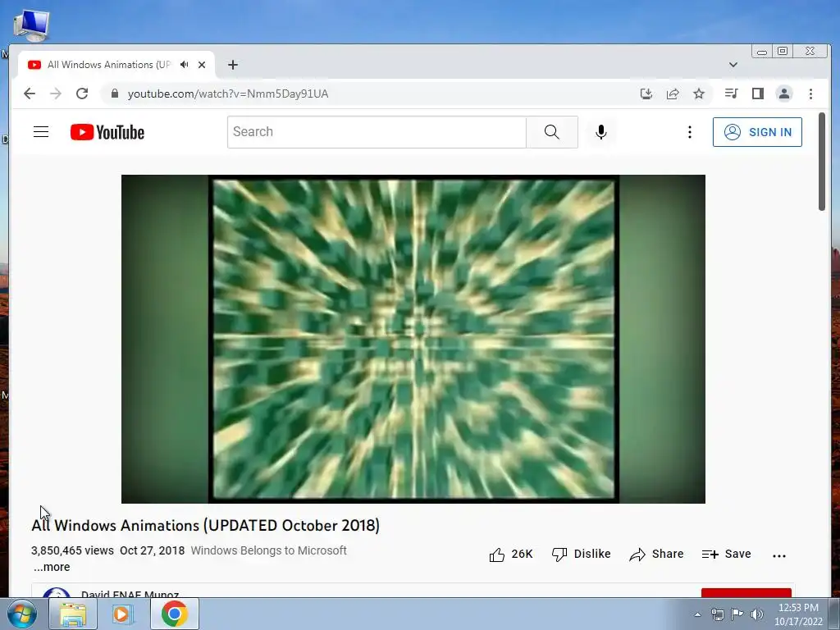The image size is (840, 630).
Task: Click the page vertical scrollbar thumb
Action: click(822, 162)
